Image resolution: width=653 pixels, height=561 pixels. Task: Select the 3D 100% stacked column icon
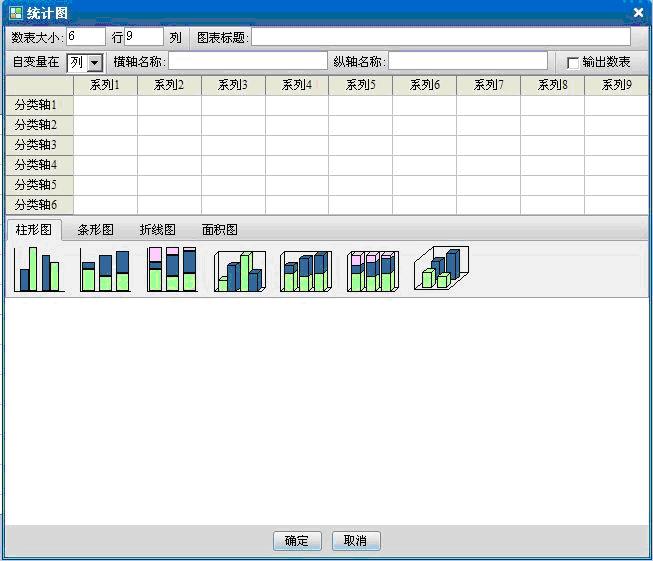click(x=373, y=271)
